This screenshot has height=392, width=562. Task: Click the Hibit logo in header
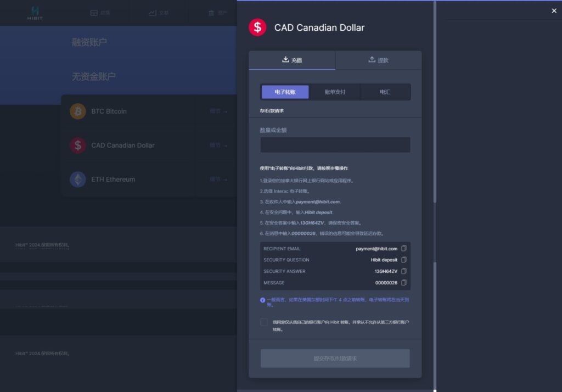[x=35, y=13]
